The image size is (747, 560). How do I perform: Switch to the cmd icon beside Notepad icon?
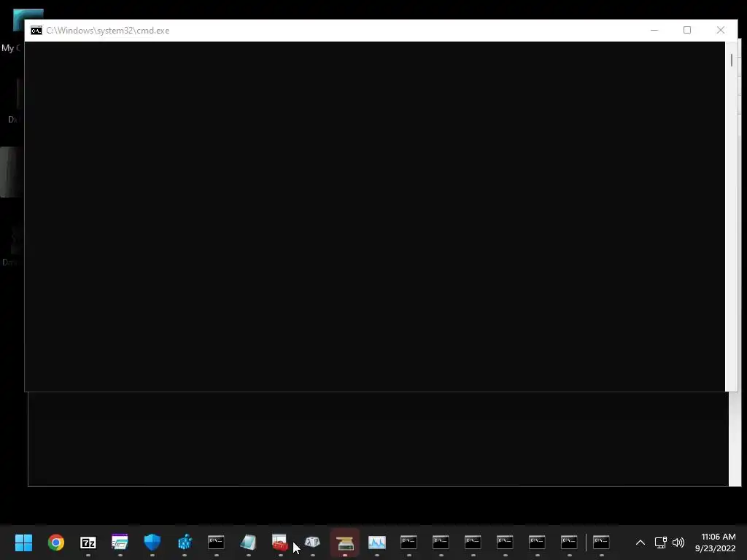pyautogui.click(x=216, y=542)
